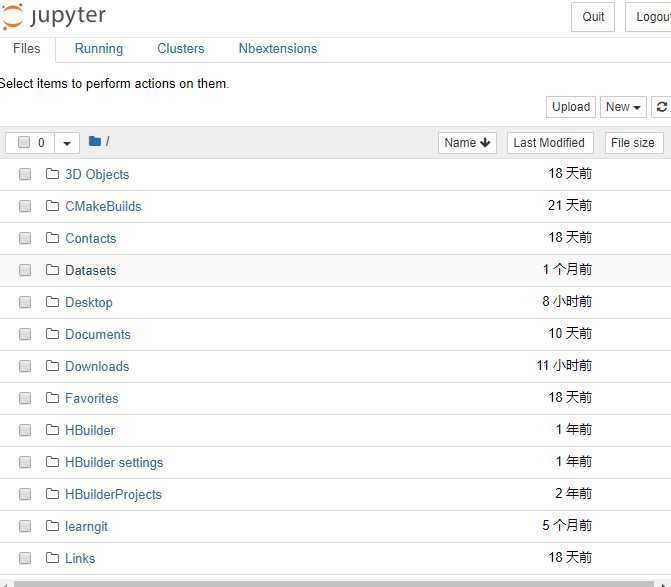Open the HBuilder settings folder
Screen dimensions: 671x587
(114, 462)
